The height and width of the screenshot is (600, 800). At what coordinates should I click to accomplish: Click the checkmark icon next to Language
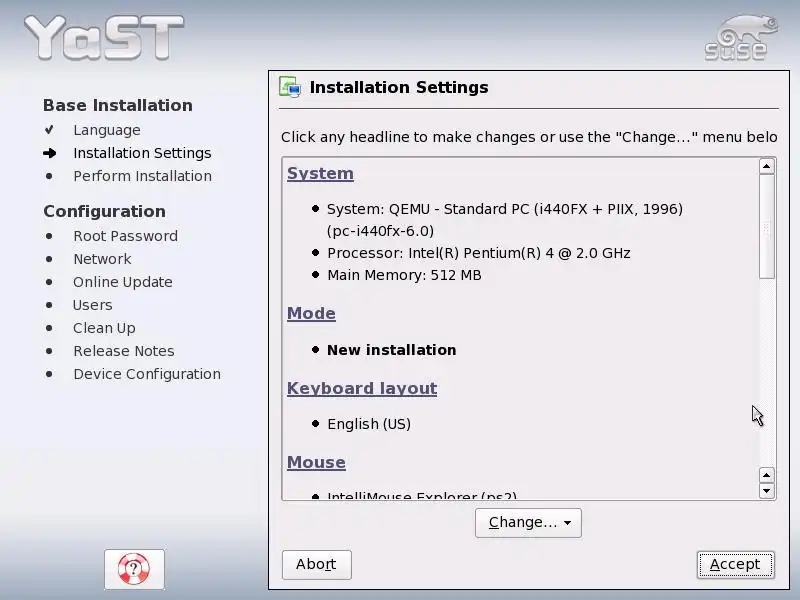(49, 130)
